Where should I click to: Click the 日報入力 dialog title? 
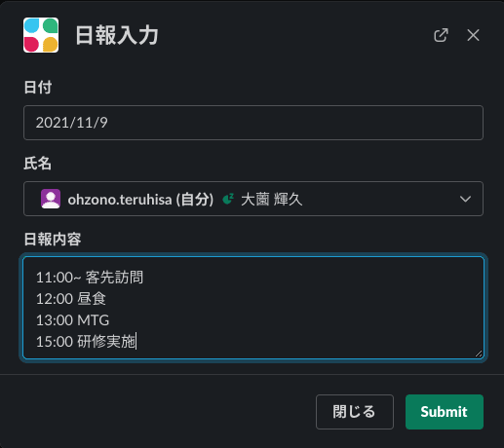pyautogui.click(x=117, y=35)
